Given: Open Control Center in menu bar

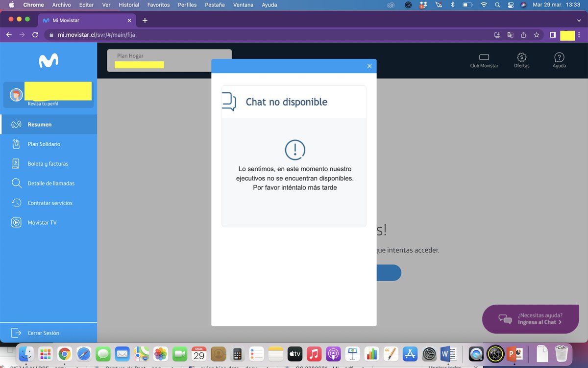Looking at the screenshot, I should tap(510, 5).
